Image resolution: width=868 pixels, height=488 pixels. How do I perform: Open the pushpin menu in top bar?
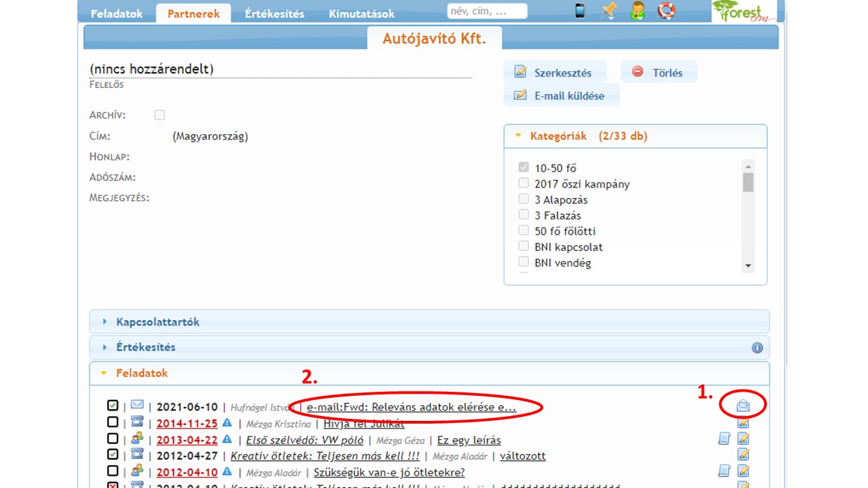pos(608,11)
